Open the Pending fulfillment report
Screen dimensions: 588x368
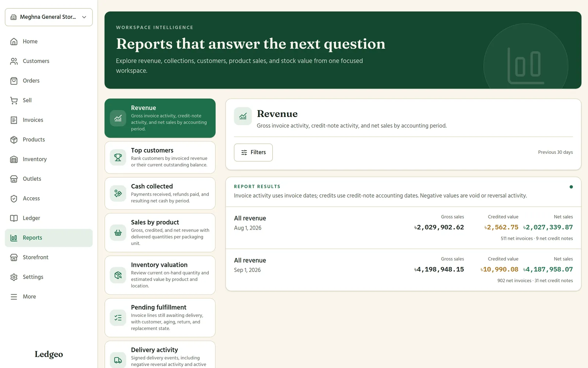160,318
